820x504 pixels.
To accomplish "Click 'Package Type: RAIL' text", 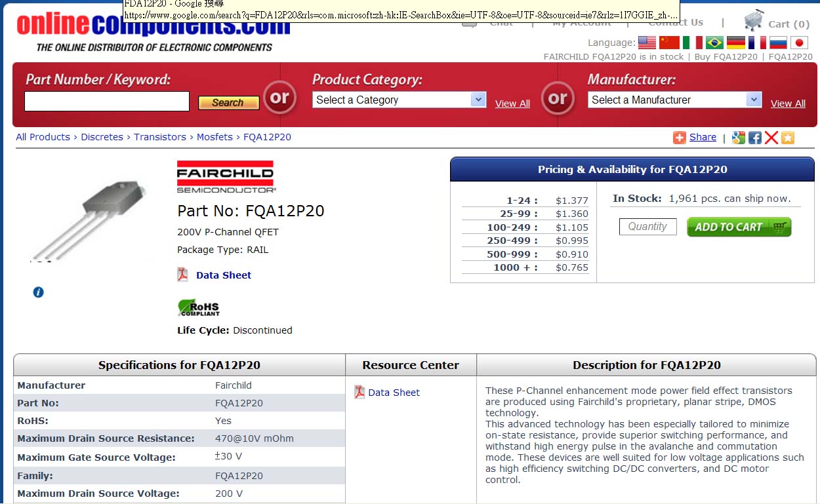I will click(x=222, y=250).
